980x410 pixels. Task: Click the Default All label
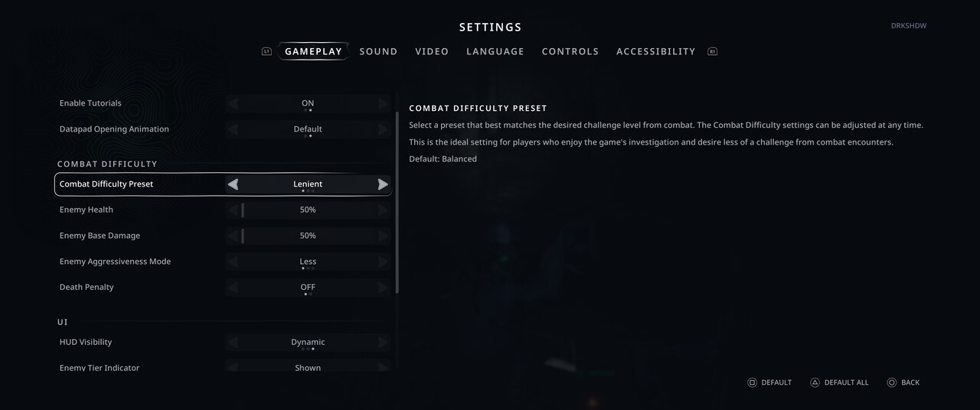coord(846,382)
